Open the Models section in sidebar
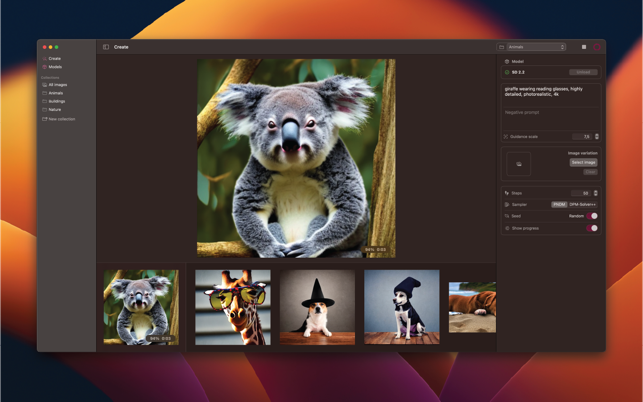Screen dimensions: 643x402 (x=52, y=67)
